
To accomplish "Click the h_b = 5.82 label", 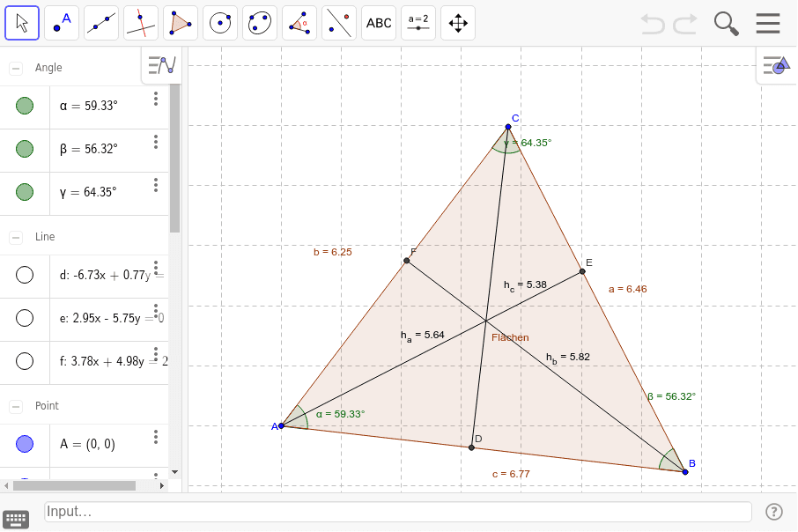I will pos(568,358).
